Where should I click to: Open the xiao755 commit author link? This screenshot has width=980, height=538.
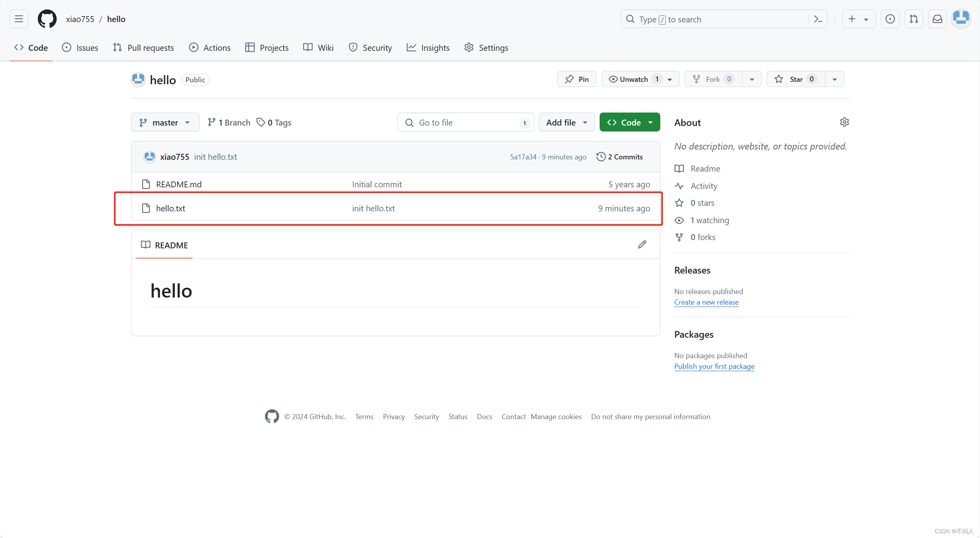tap(175, 157)
